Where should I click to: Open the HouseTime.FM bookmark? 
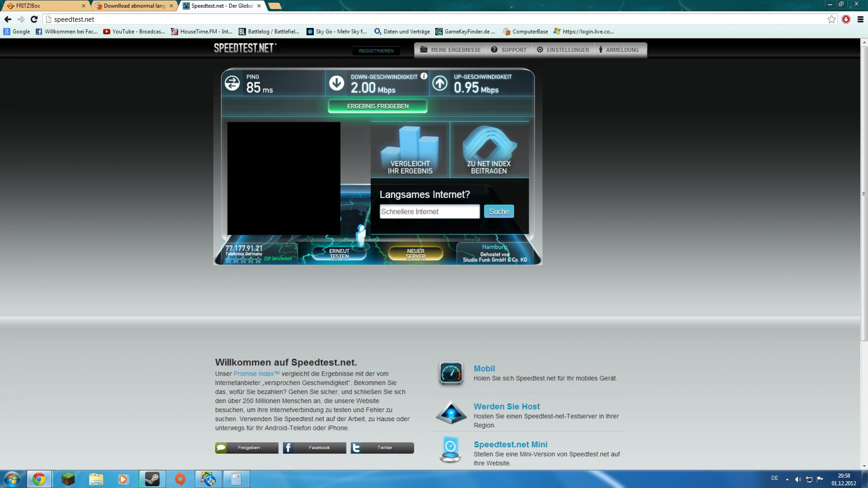tap(201, 32)
